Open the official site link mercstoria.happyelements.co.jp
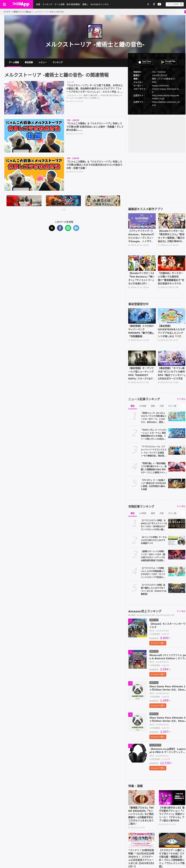Image resolution: width=186 pixels, height=868 pixels. [x=166, y=97]
